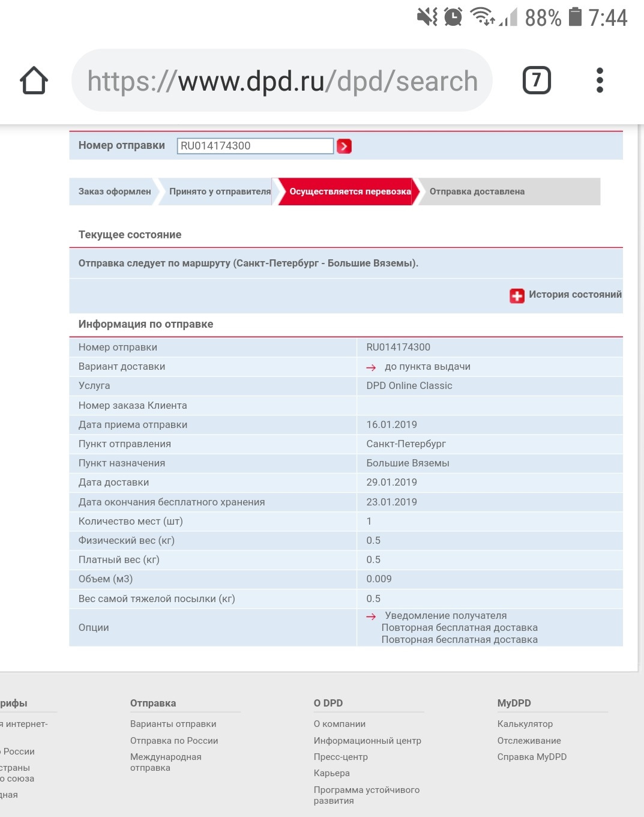Click the Санкт-Петербург departure value
644x817 pixels.
click(x=406, y=444)
